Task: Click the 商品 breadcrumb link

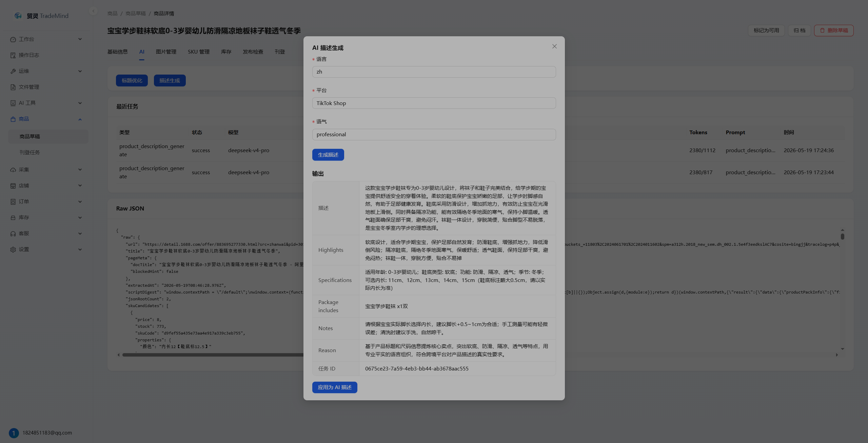Action: 113,14
